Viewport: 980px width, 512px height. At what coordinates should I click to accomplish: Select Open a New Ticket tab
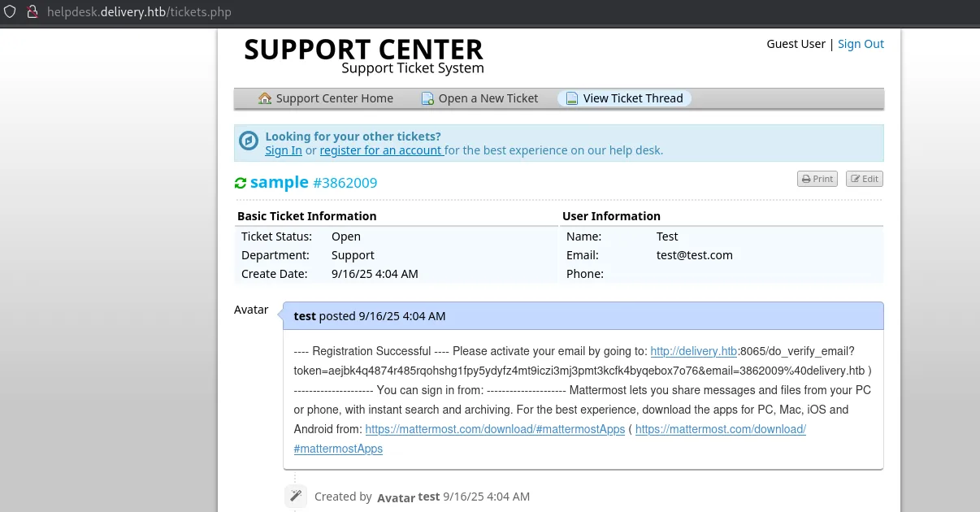tap(488, 98)
